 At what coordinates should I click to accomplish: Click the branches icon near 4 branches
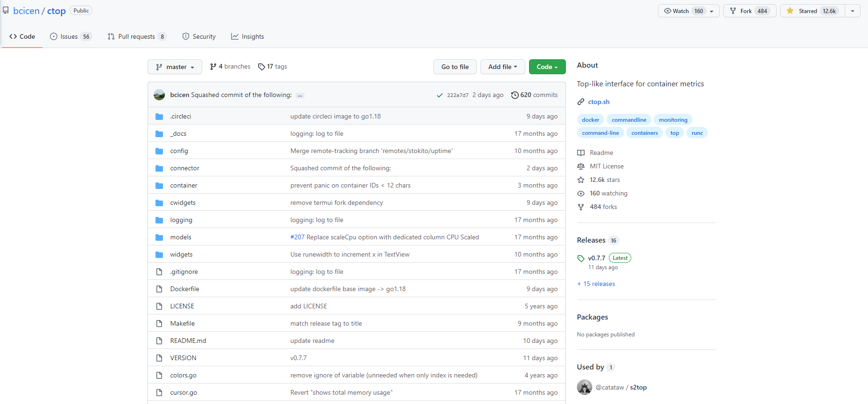coord(213,67)
